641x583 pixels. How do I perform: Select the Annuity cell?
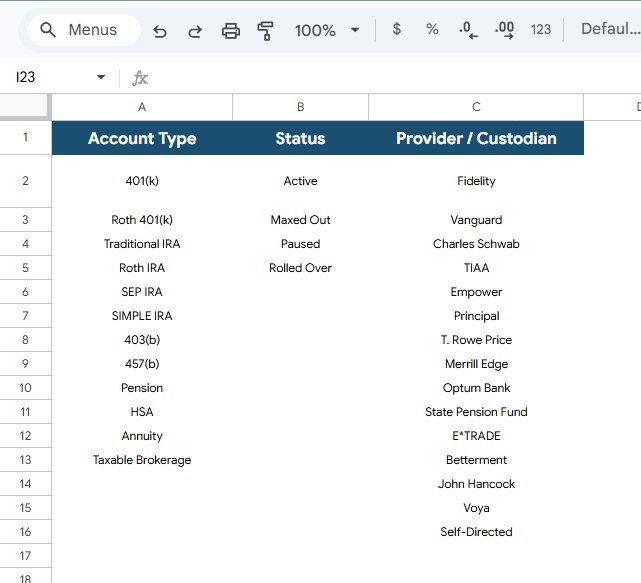142,436
